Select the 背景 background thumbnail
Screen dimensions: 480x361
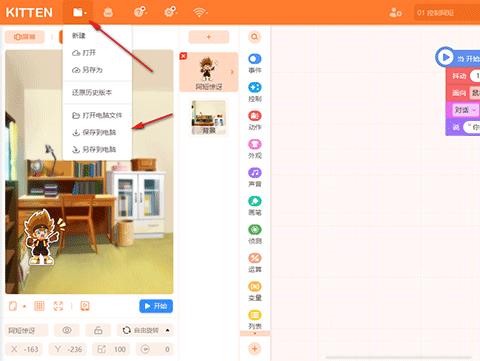pyautogui.click(x=209, y=117)
